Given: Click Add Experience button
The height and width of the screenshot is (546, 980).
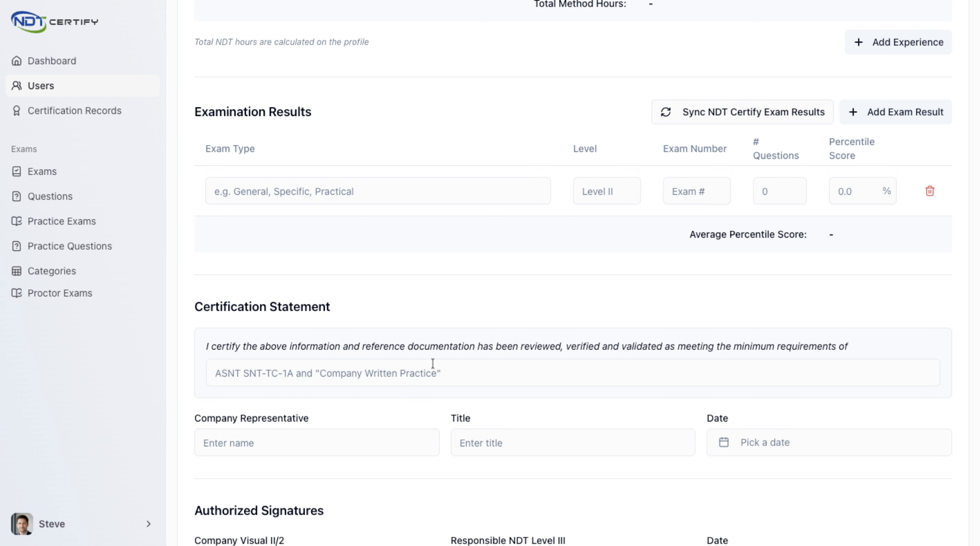Looking at the screenshot, I should pyautogui.click(x=898, y=42).
